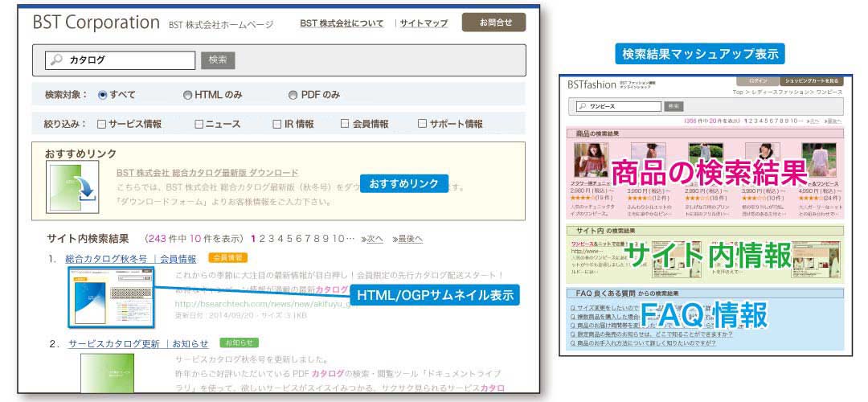
Task: Toggle the サポート情報 filter checkbox
Action: click(423, 124)
